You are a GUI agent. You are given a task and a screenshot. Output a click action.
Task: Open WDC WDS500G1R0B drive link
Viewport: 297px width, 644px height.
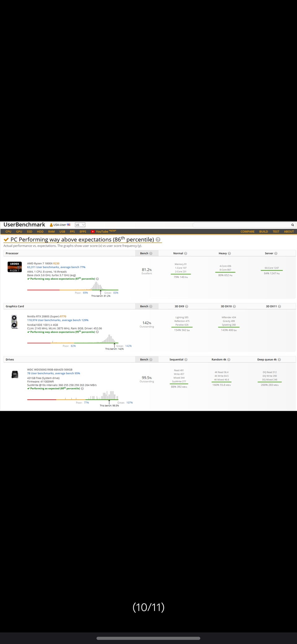tap(50, 369)
